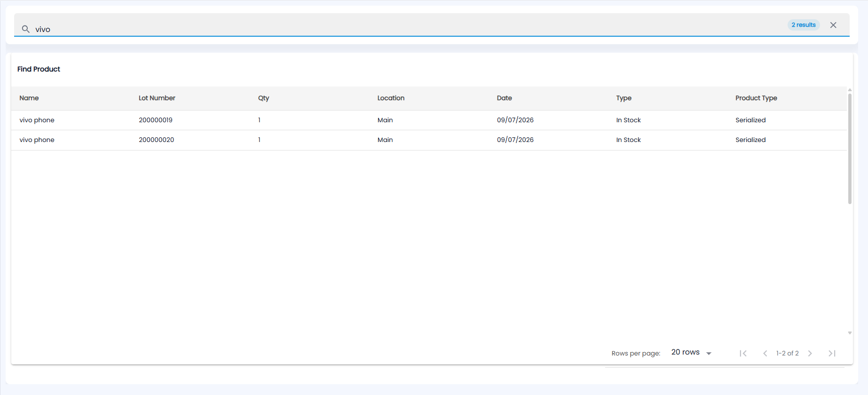
Task: Click the scrollbar up arrow
Action: tap(850, 90)
